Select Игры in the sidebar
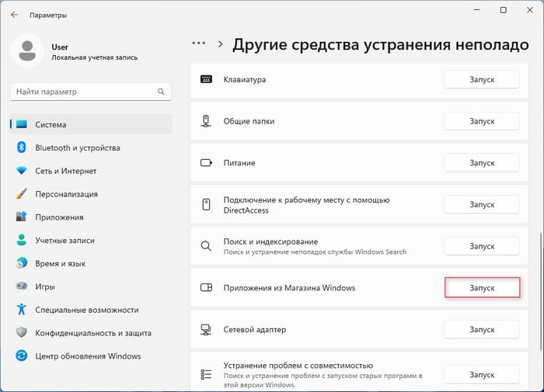This screenshot has width=544, height=392. 91,286
